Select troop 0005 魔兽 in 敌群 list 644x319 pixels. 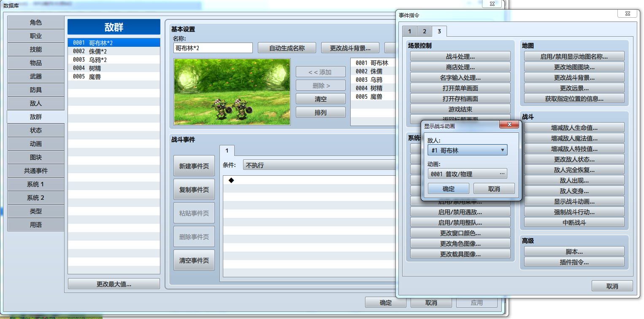tap(114, 76)
